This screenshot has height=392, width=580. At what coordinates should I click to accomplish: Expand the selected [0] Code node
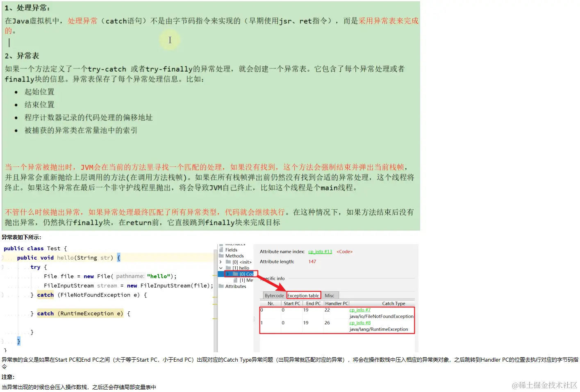coord(227,274)
